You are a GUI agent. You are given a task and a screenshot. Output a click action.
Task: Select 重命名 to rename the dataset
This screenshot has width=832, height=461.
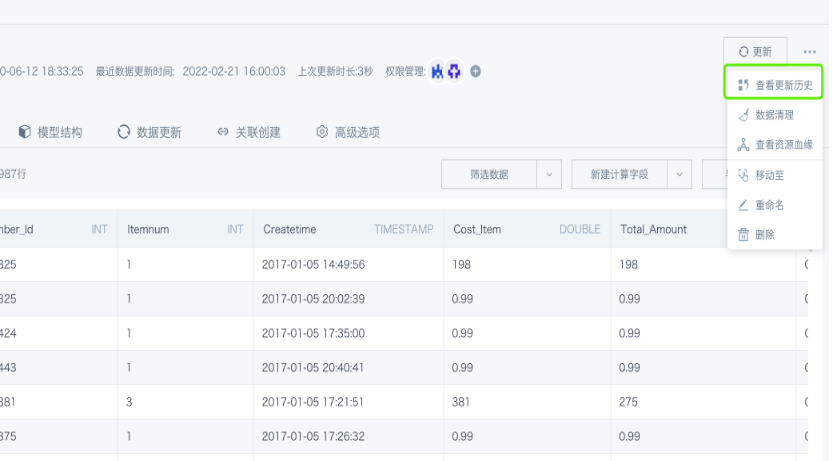(775, 205)
